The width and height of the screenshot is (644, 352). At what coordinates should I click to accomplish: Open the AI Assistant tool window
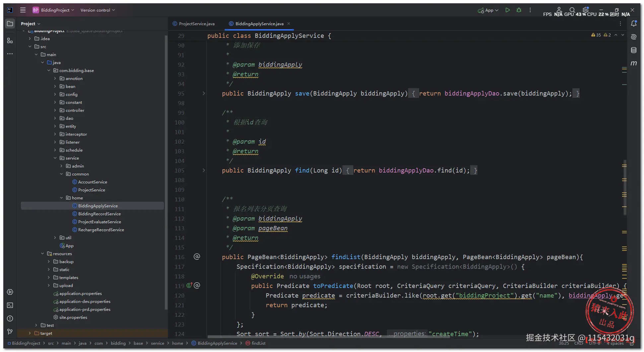coord(634,37)
